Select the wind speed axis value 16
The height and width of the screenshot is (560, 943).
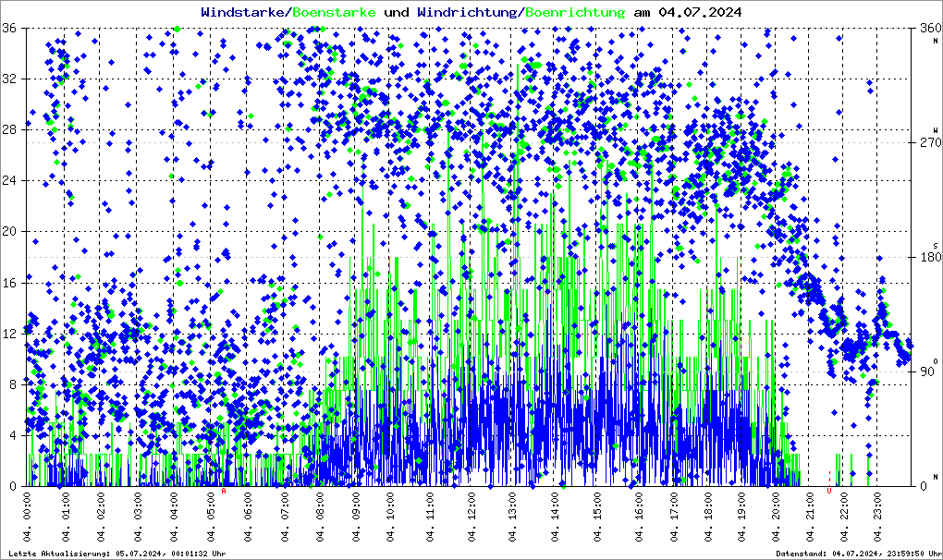click(x=9, y=283)
